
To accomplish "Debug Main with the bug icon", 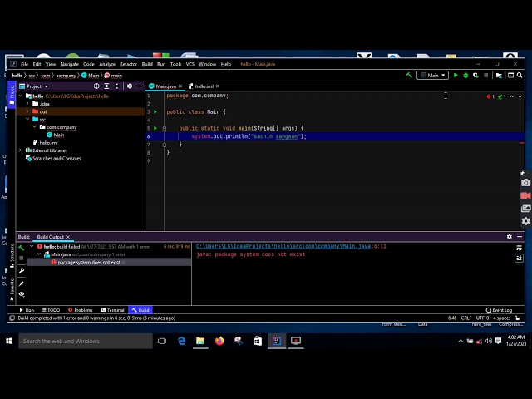I will point(465,76).
